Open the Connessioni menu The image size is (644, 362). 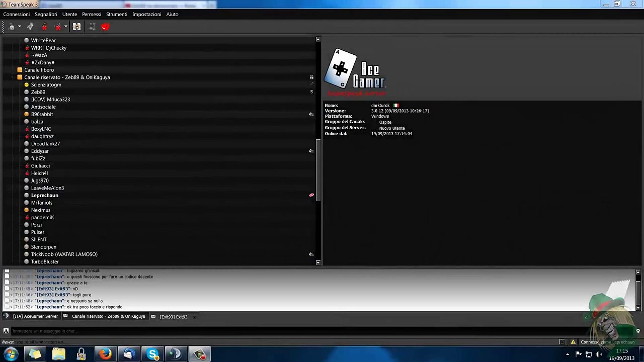point(17,14)
